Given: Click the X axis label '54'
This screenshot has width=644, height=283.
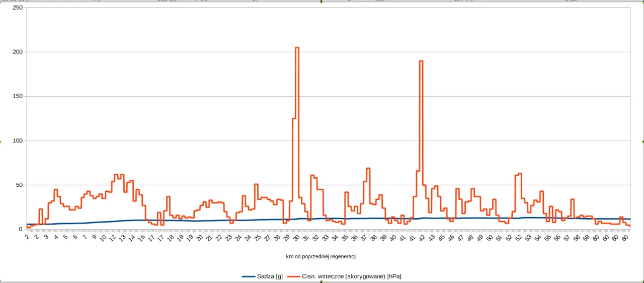Looking at the screenshot, I should pyautogui.click(x=538, y=238).
